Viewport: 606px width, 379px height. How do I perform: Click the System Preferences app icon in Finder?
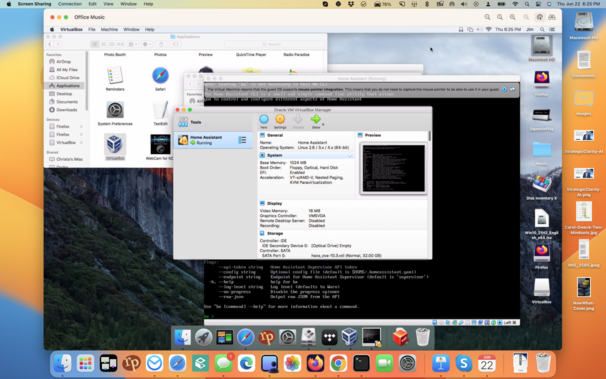coord(115,110)
